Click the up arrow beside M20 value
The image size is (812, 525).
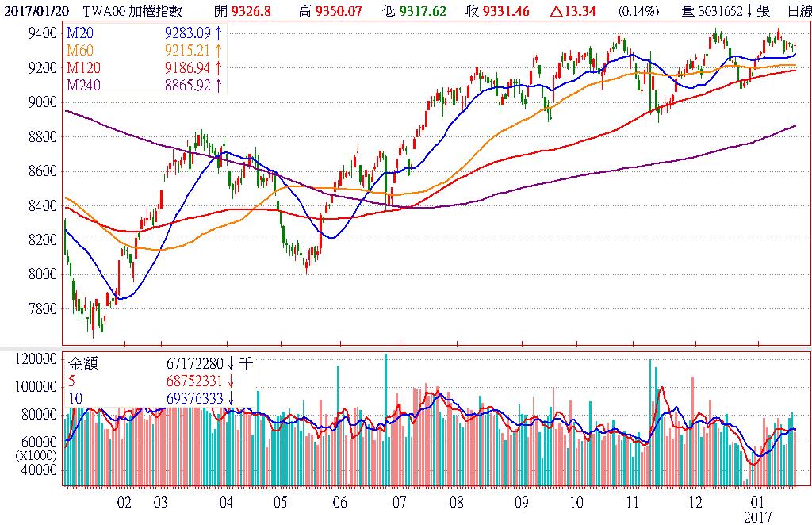(x=218, y=34)
